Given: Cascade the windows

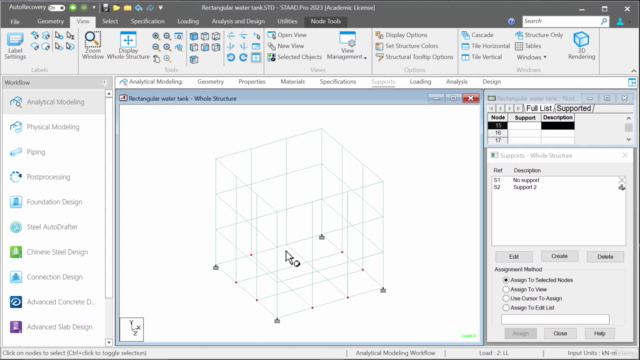Looking at the screenshot, I should coord(477,35).
